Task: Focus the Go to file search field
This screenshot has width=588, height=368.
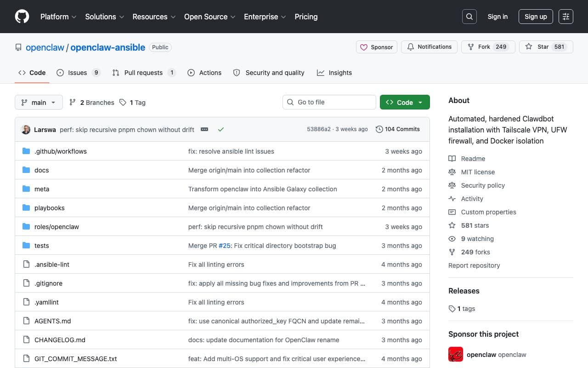Action: coord(329,102)
